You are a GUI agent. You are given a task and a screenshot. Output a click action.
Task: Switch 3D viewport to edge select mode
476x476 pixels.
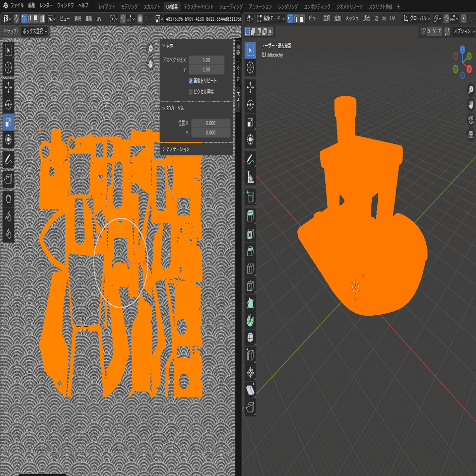pyautogui.click(x=296, y=18)
